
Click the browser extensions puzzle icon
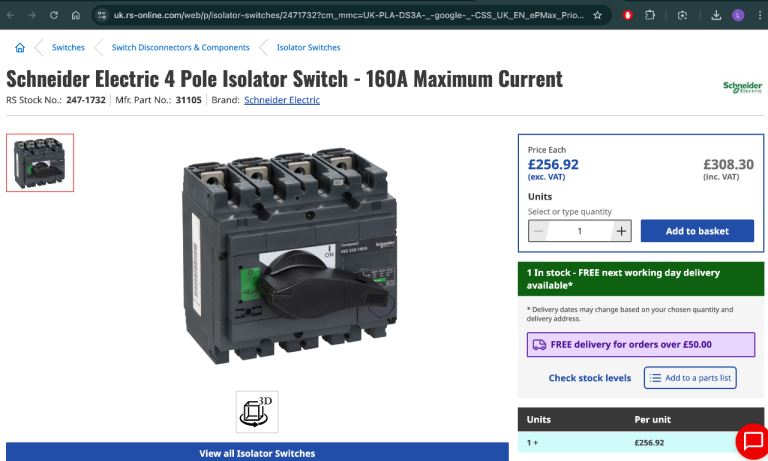click(x=650, y=15)
